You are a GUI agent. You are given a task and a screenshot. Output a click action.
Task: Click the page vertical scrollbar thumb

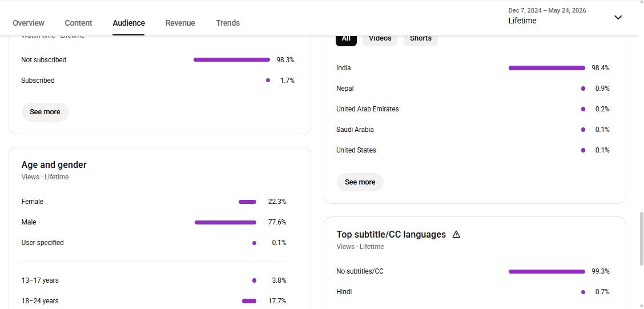641,238
